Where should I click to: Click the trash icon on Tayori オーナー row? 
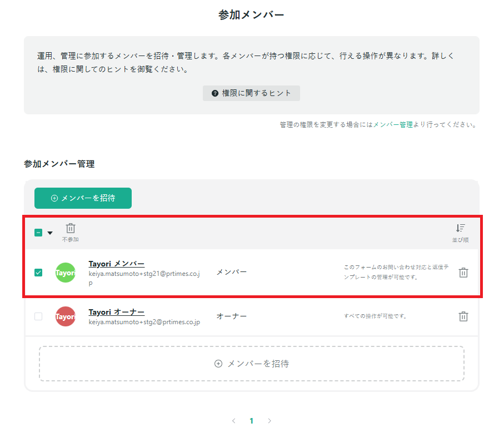tap(464, 316)
